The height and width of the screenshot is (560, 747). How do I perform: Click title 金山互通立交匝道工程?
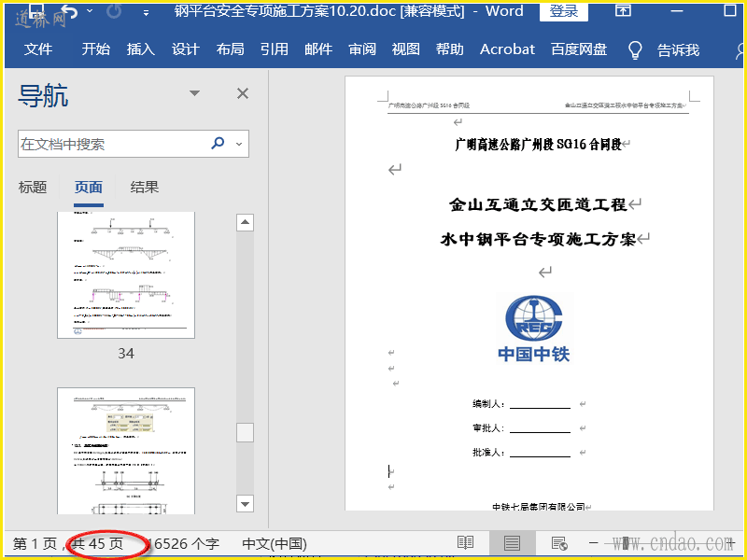tap(538, 204)
